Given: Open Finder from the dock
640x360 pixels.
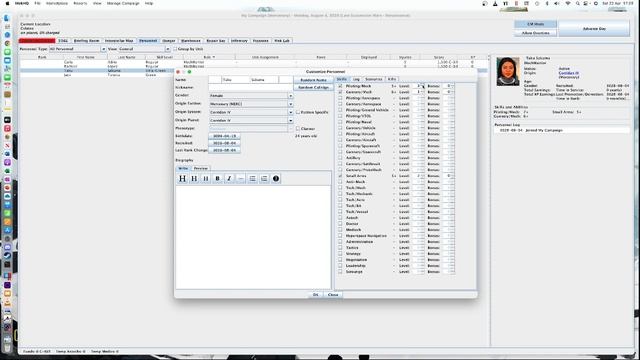Looking at the screenshot, I should pyautogui.click(x=7, y=18).
